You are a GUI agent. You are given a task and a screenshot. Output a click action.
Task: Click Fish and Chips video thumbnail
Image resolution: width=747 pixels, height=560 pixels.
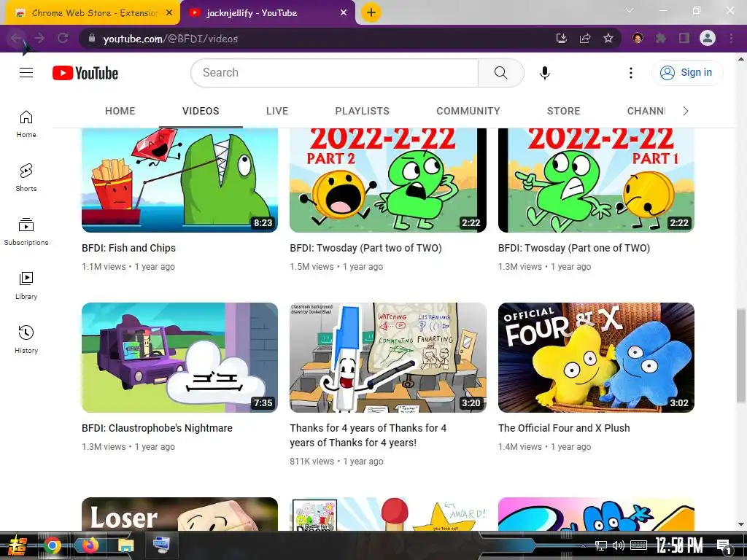(x=179, y=180)
